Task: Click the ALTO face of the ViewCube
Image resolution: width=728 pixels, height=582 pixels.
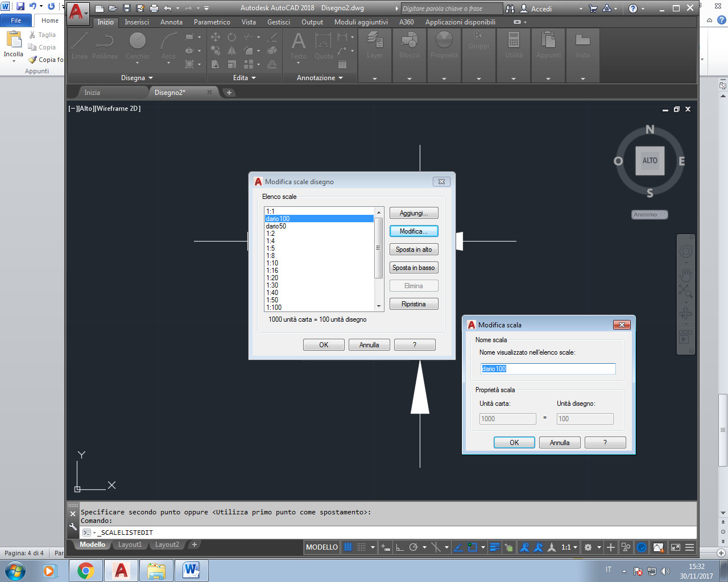Action: click(650, 160)
